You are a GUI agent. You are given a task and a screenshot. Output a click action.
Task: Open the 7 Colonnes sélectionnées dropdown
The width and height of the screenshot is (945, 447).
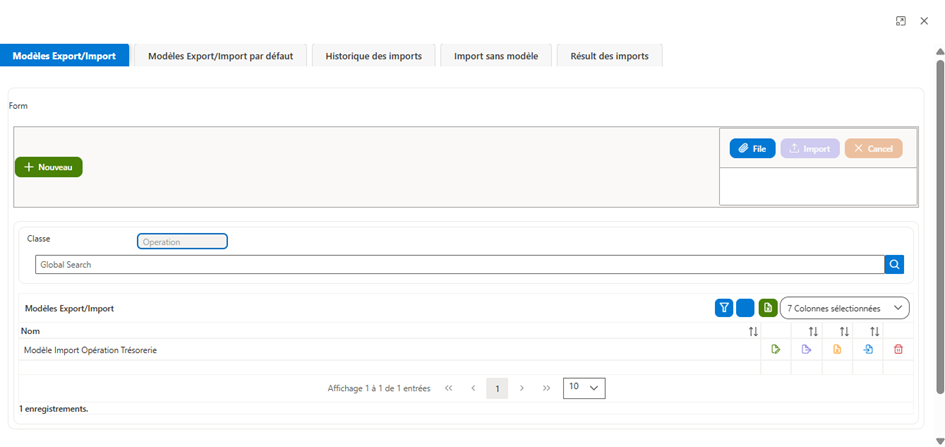(844, 308)
